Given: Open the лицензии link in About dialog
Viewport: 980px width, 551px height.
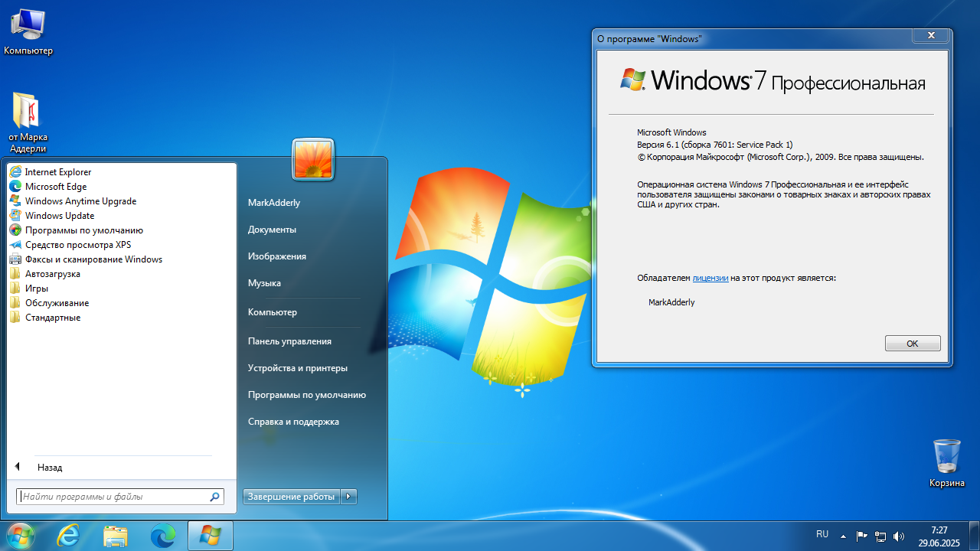Looking at the screenshot, I should tap(710, 278).
